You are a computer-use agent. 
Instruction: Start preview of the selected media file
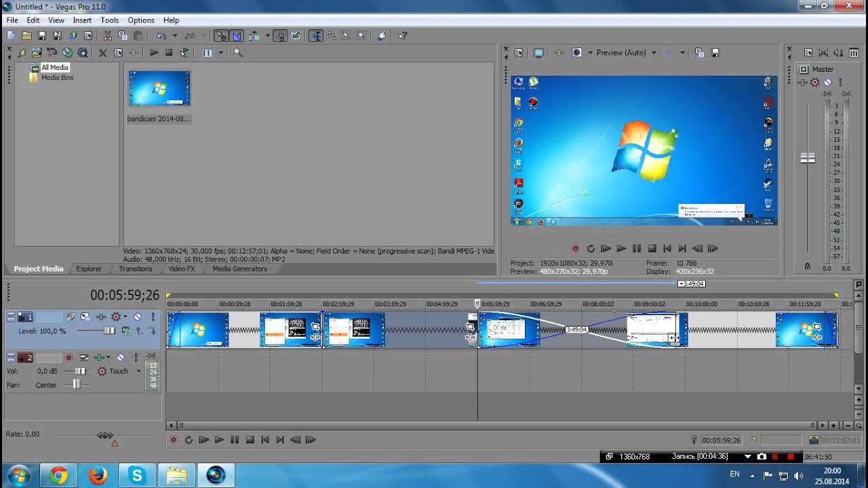[154, 52]
